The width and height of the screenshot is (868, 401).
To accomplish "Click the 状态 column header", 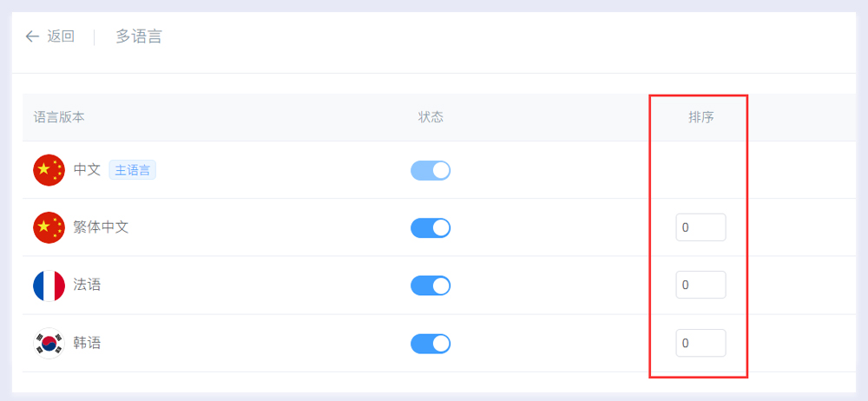I will (x=431, y=117).
